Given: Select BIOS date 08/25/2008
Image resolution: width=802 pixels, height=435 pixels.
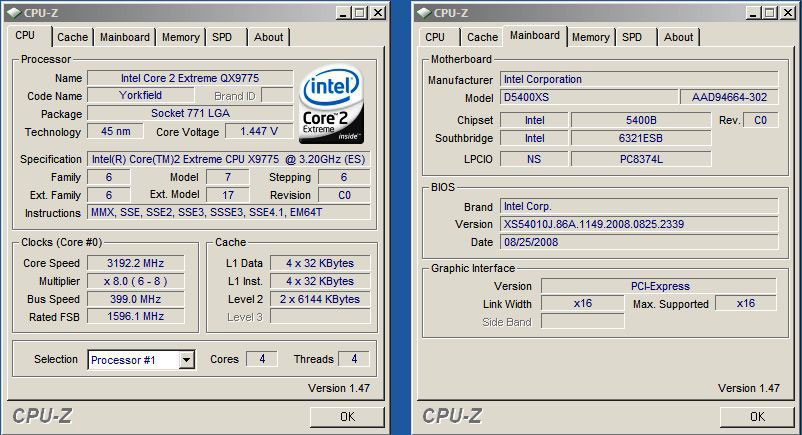Looking at the screenshot, I should [639, 242].
